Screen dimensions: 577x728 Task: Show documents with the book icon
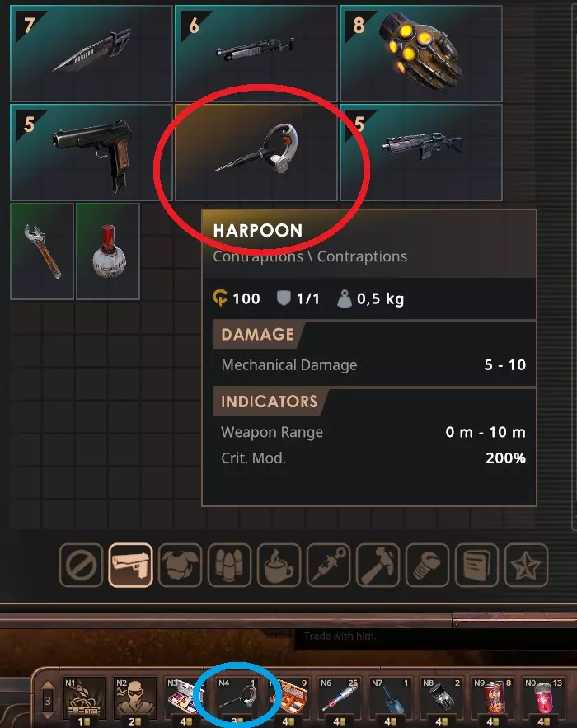(x=476, y=565)
